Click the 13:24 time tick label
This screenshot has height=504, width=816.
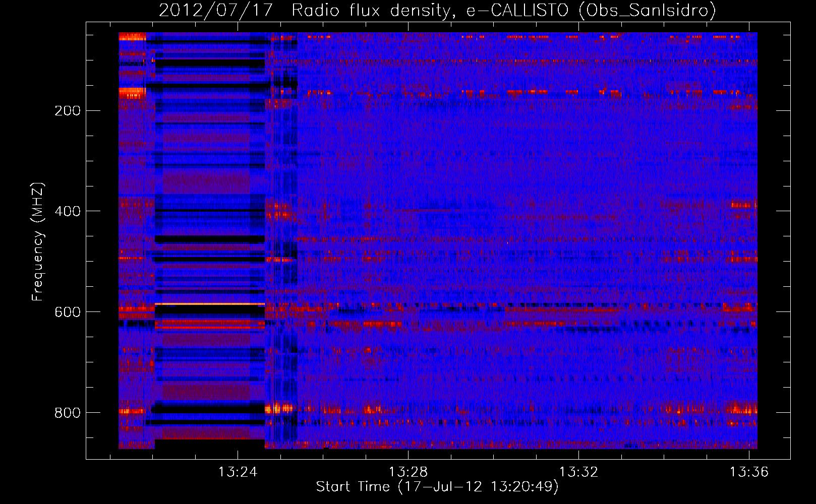coord(238,472)
